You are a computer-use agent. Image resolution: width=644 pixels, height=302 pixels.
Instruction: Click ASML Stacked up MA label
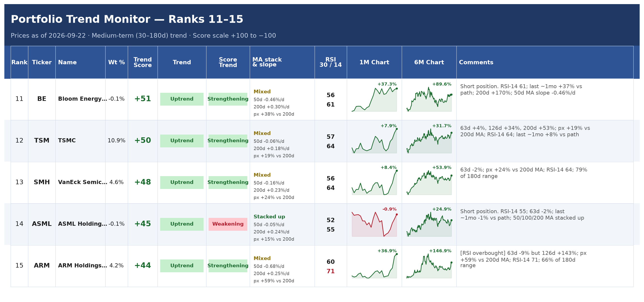point(269,217)
